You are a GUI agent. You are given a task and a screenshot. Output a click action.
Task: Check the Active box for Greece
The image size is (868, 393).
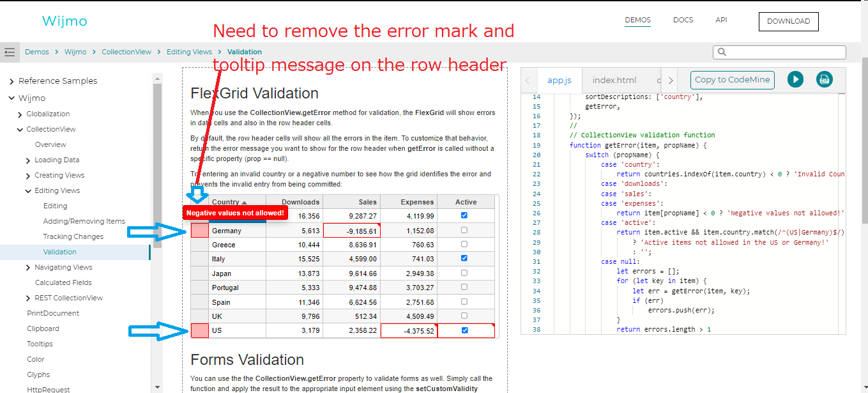464,244
